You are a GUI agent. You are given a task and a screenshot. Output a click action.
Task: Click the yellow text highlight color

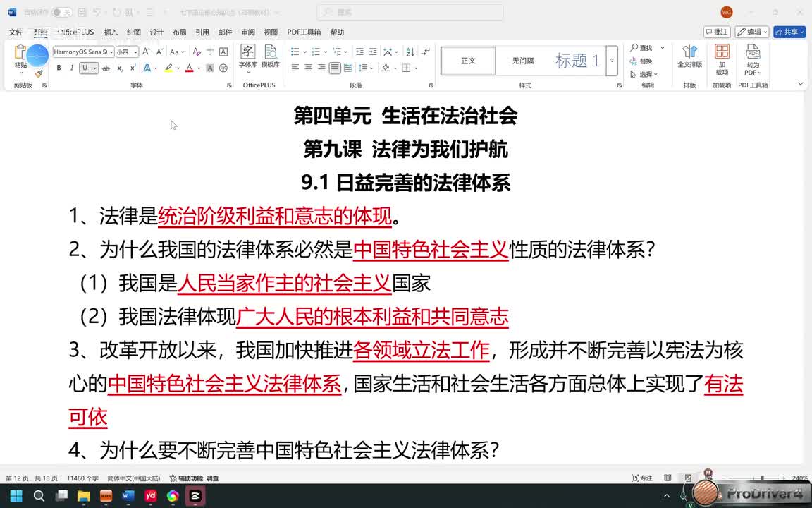[168, 68]
